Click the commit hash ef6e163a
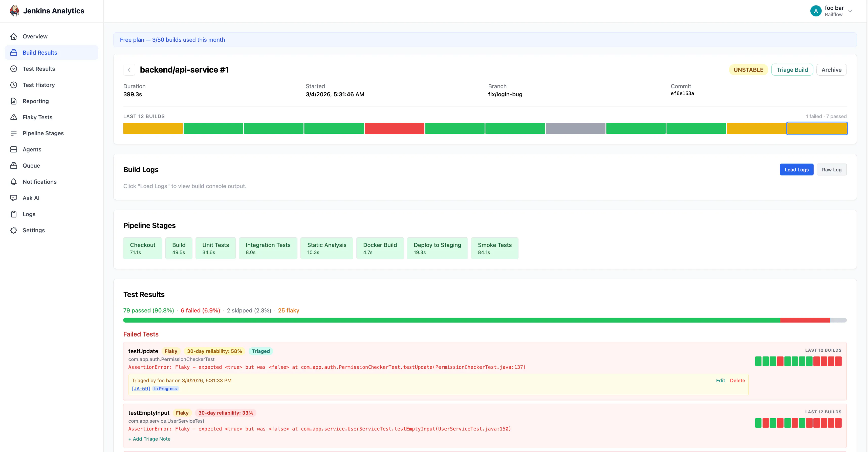The image size is (868, 452). pyautogui.click(x=682, y=93)
